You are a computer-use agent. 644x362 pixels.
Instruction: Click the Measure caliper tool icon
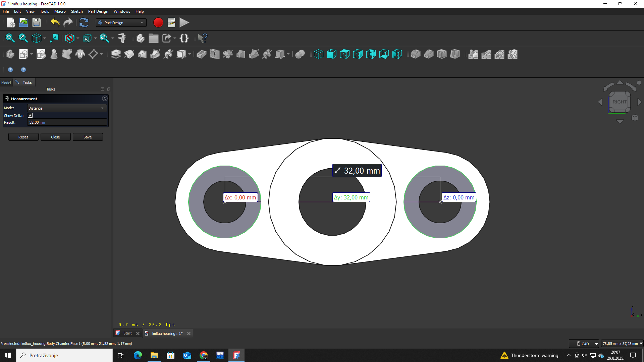pyautogui.click(x=122, y=38)
